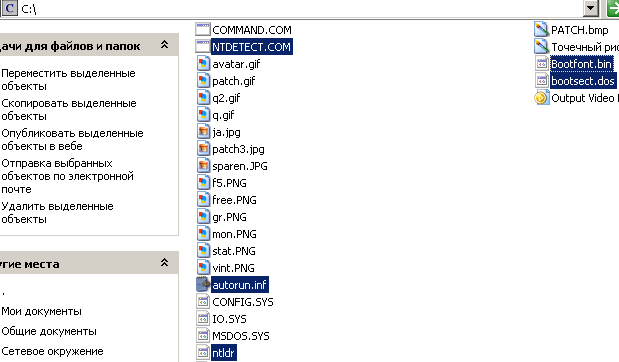Select the Bootfont.bin file icon

542,64
